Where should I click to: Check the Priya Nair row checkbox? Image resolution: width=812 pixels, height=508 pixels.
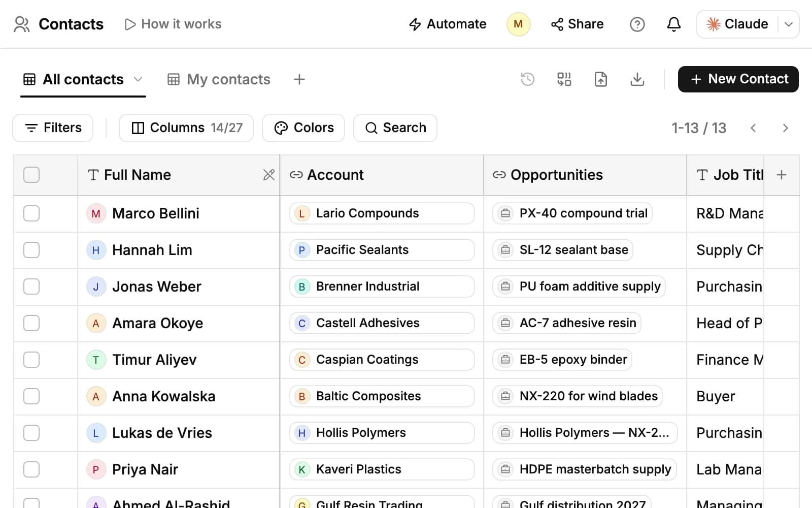31,469
